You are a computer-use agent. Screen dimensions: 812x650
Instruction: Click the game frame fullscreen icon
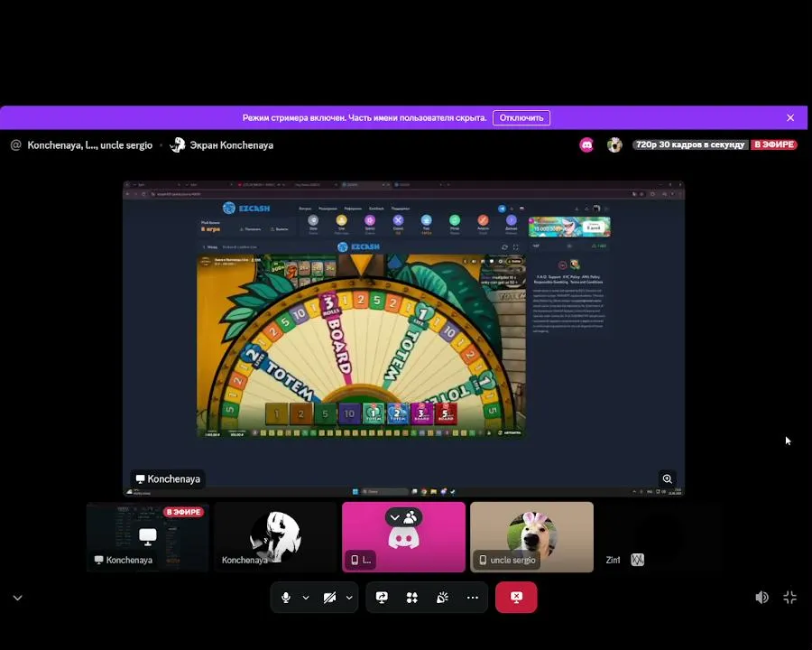516,247
